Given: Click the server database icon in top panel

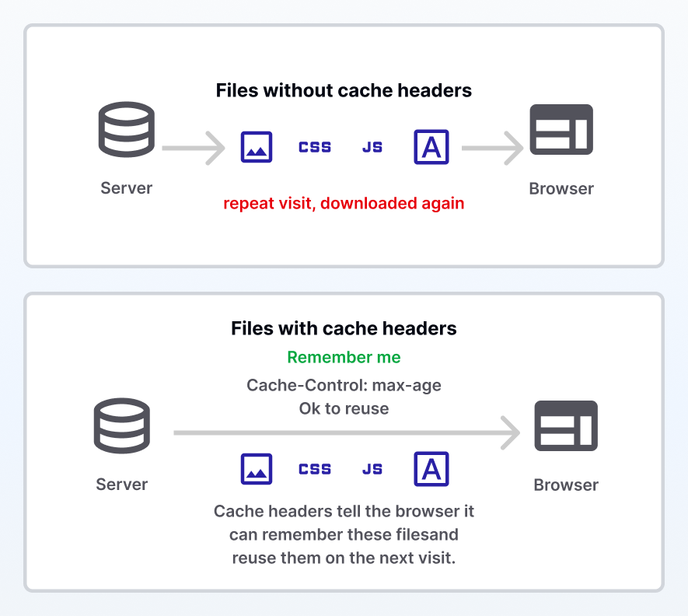Looking at the screenshot, I should [x=127, y=130].
